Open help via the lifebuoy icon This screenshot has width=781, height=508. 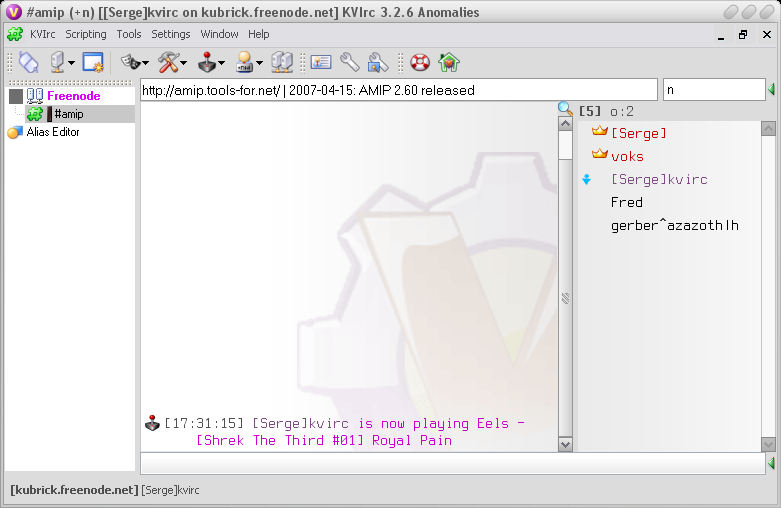pyautogui.click(x=420, y=63)
